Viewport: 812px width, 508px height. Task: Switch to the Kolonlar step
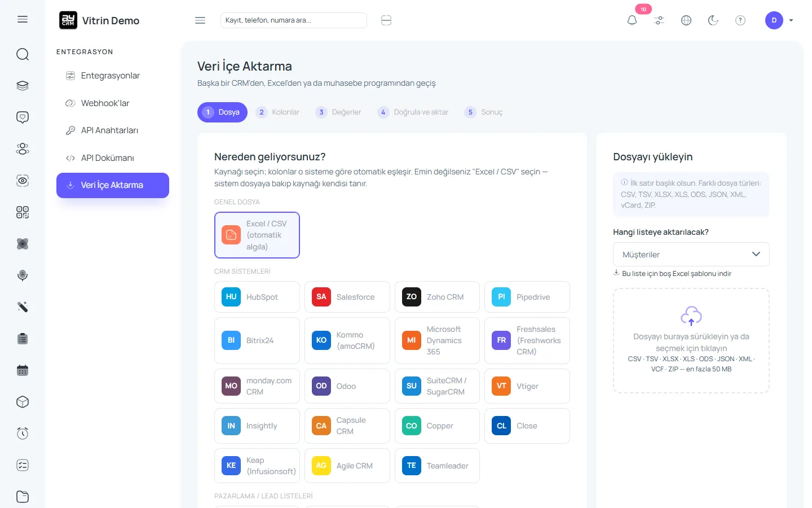[278, 112]
